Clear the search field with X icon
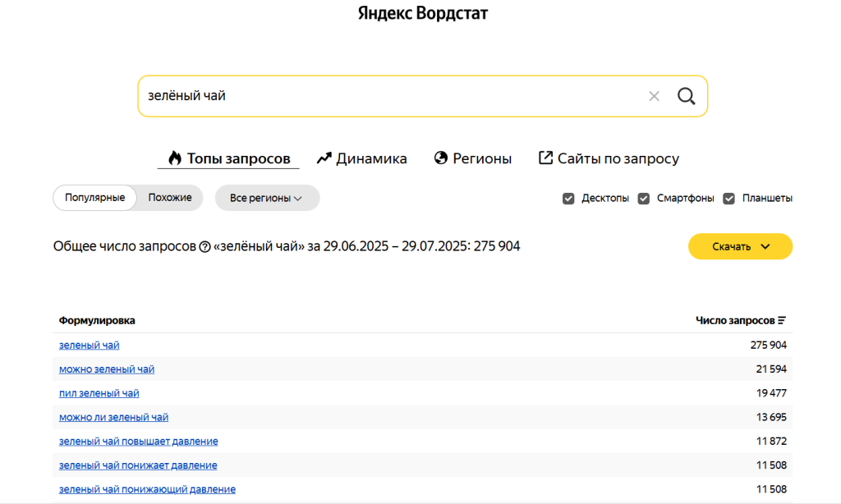 [x=654, y=96]
